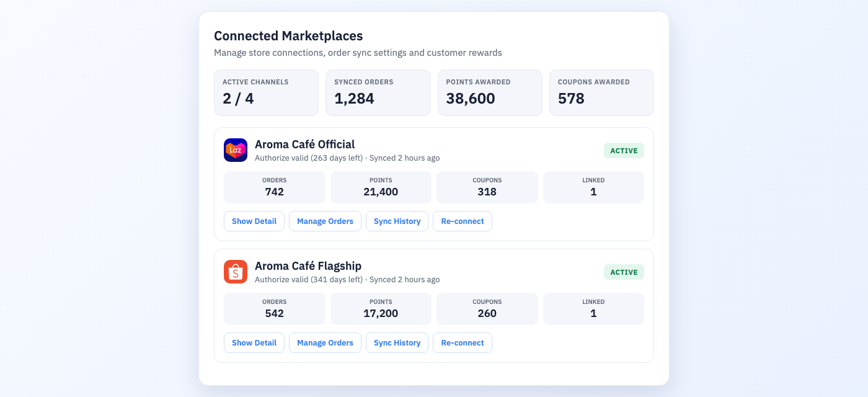Click the Connected Marketplaces heading

[288, 36]
